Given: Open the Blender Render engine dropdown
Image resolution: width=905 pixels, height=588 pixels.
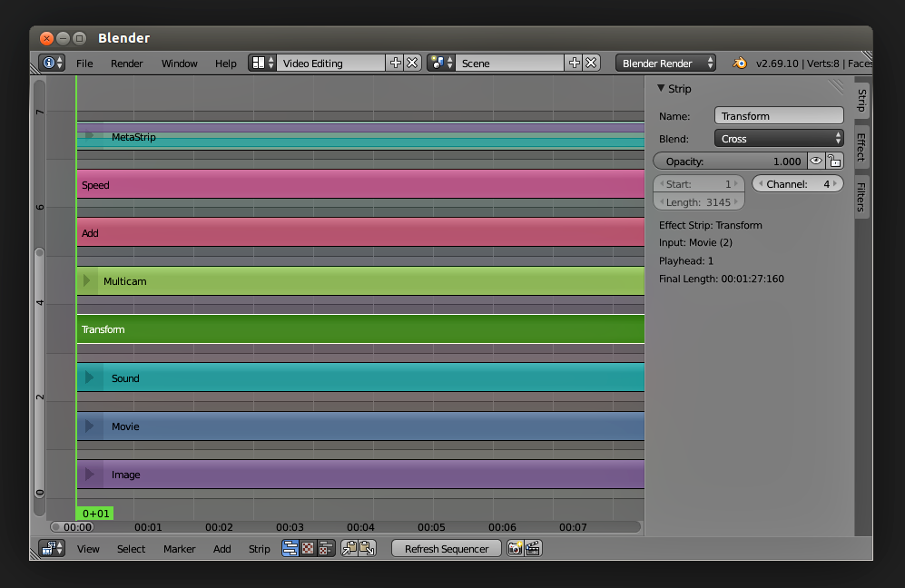Looking at the screenshot, I should tap(665, 63).
